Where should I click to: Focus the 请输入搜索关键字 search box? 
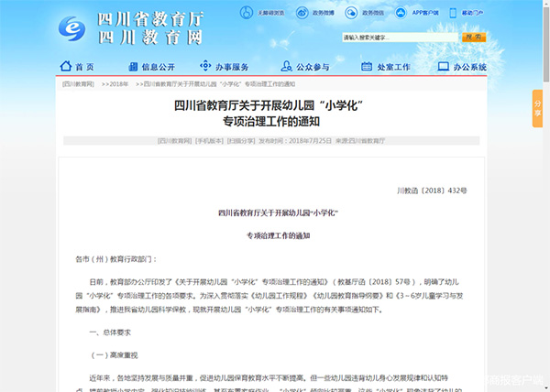point(400,38)
